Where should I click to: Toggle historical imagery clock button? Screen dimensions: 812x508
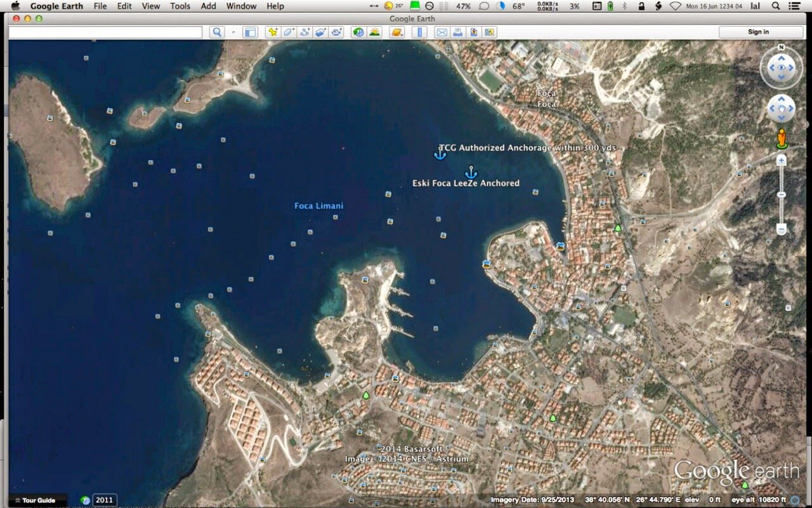(358, 32)
